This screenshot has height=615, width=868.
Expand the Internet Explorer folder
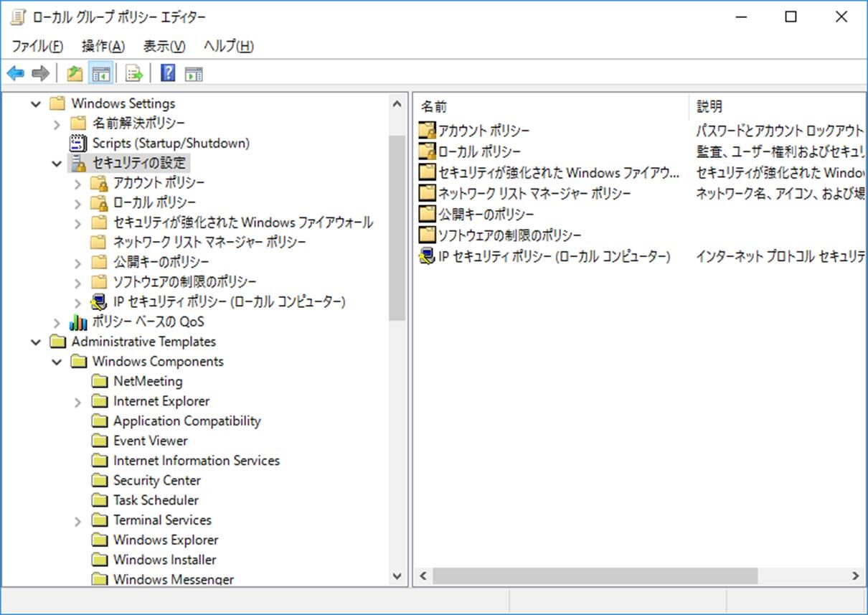(77, 401)
